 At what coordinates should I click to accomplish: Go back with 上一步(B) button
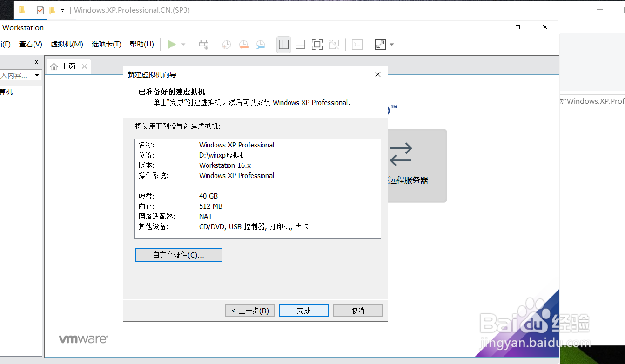[250, 311]
